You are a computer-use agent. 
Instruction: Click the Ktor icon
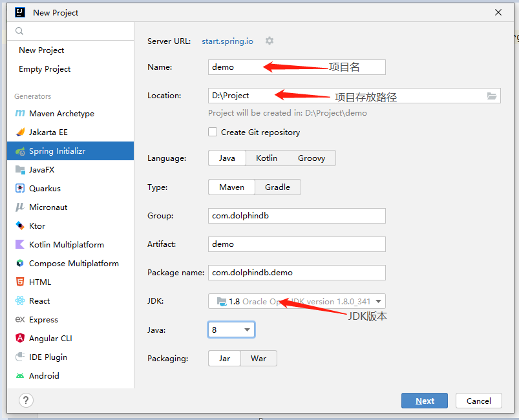(20, 226)
